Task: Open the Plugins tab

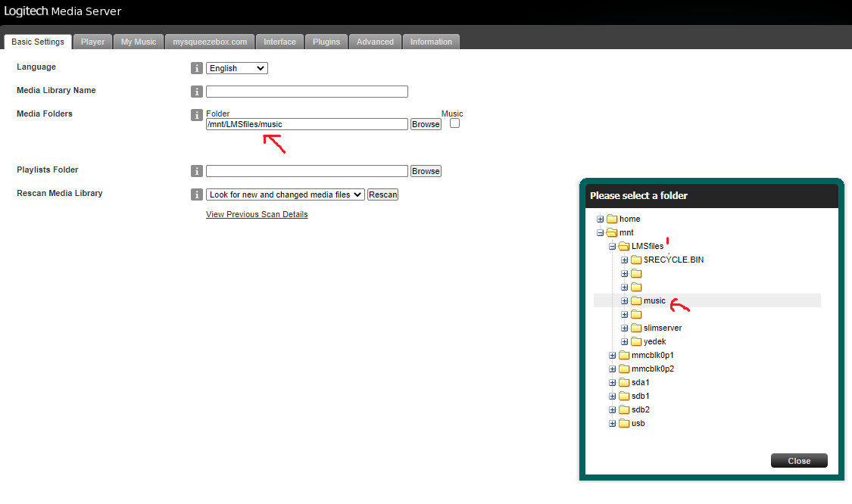Action: pos(326,42)
